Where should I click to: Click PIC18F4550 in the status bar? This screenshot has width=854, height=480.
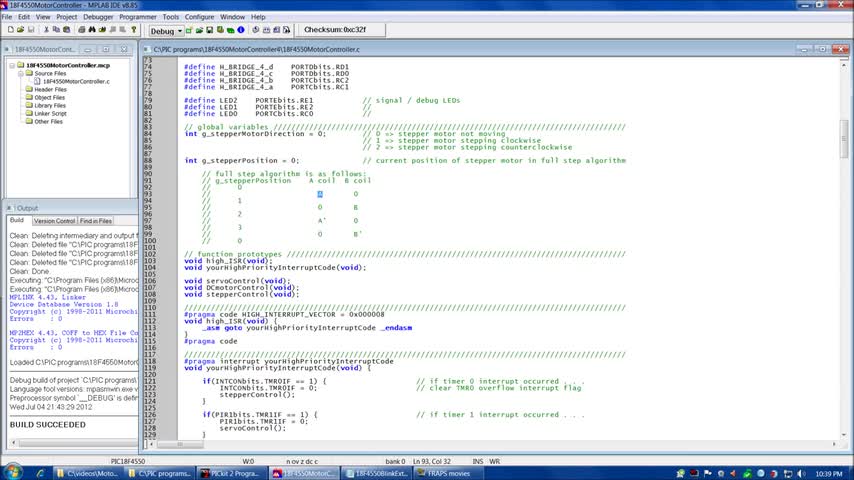click(x=127, y=461)
